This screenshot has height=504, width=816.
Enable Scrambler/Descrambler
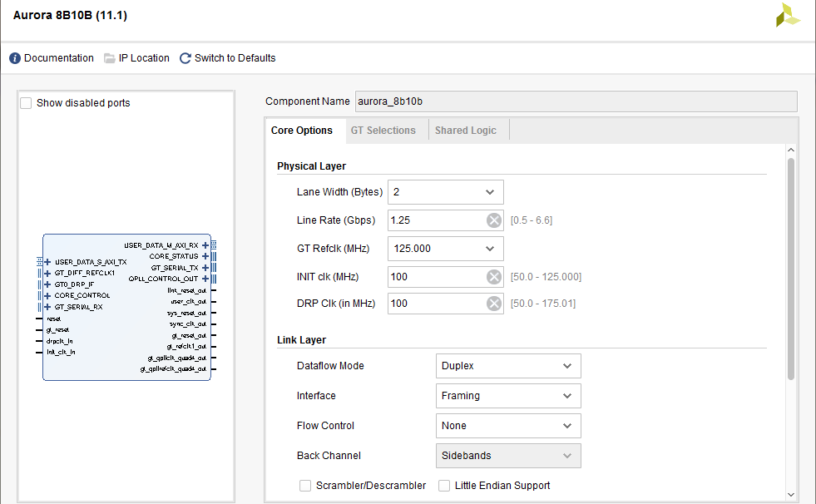[x=305, y=485]
